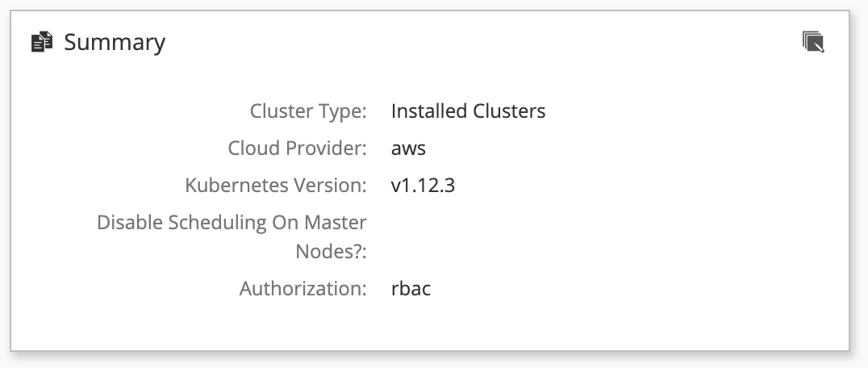
Task: Click the Cloud Provider label
Action: [298, 148]
